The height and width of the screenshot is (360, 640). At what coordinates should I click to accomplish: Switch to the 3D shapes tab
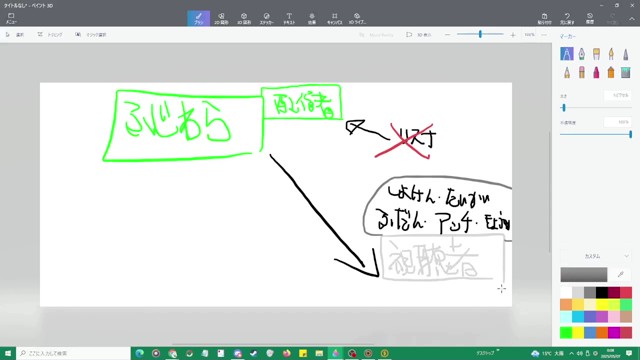click(244, 18)
